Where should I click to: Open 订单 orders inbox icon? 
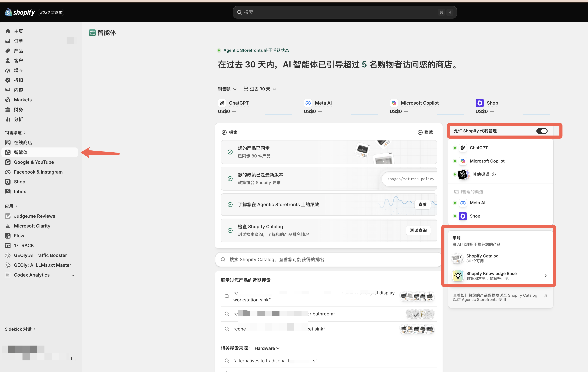8,41
